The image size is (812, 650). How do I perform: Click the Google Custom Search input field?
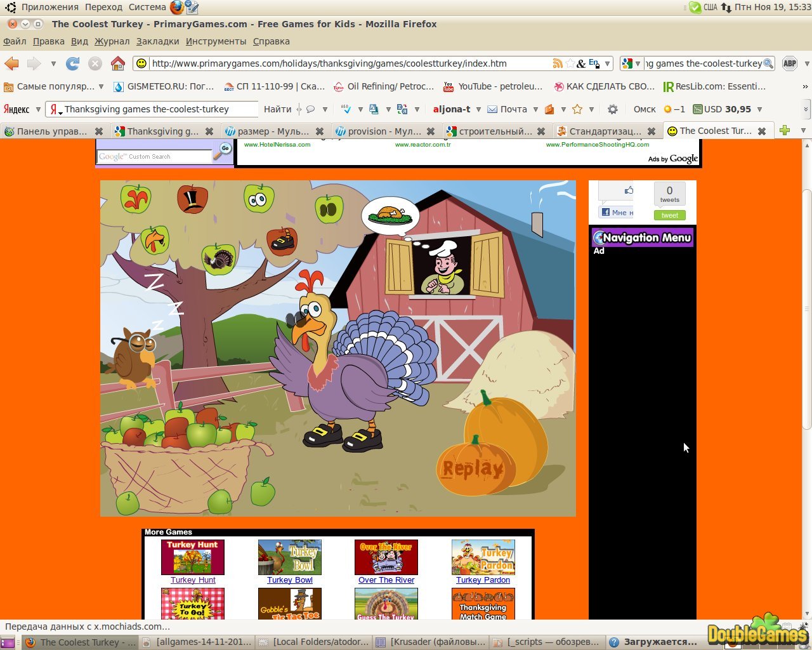(x=155, y=156)
